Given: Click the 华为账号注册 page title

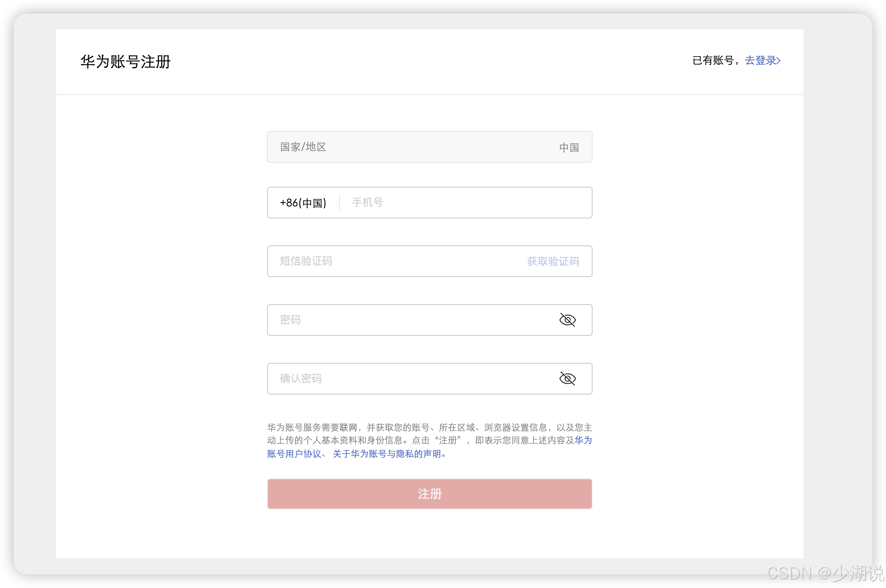Looking at the screenshot, I should tap(126, 61).
